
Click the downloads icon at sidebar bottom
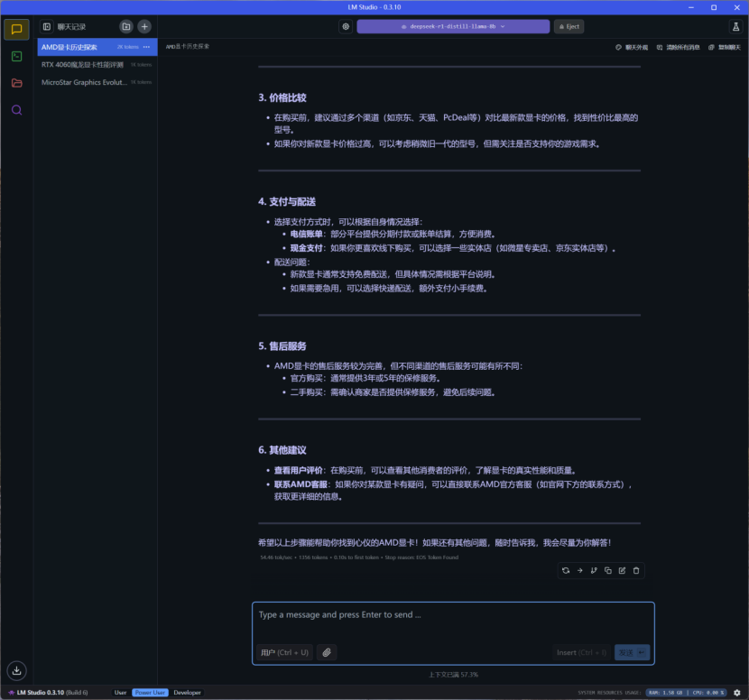point(16,670)
